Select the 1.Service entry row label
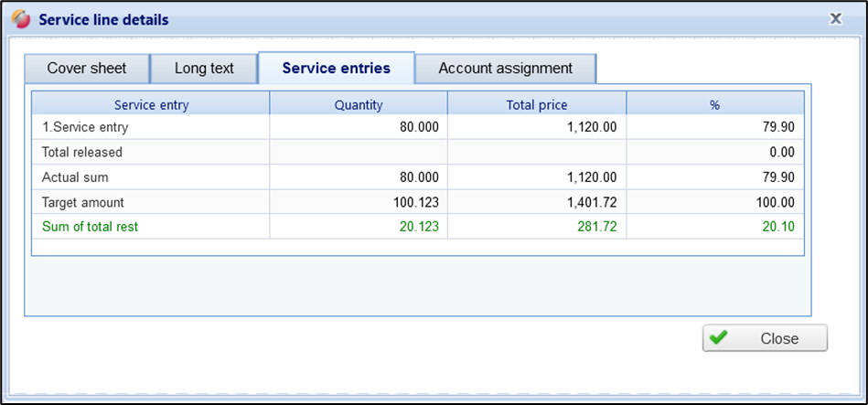Screen dimensions: 868x405 85,127
